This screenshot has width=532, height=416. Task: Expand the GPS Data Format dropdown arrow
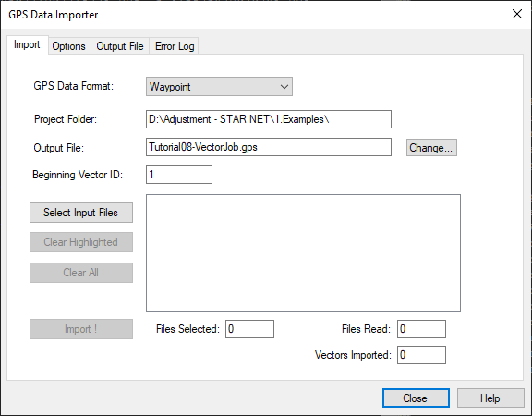[x=284, y=87]
